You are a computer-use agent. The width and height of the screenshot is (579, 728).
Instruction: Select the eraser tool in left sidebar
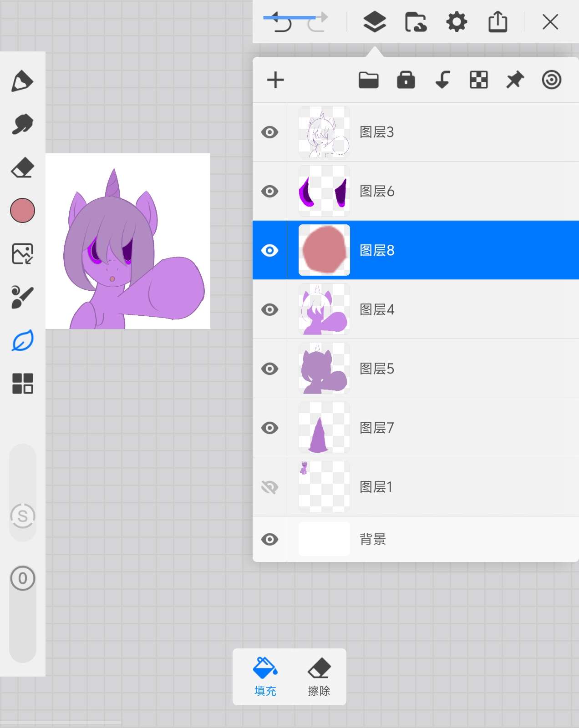coord(22,167)
